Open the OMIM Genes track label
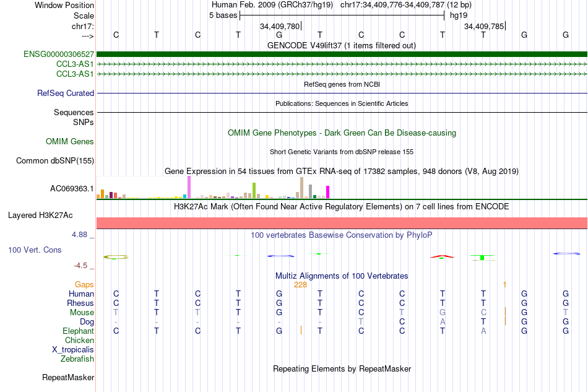Screen dimensions: 588x392 tap(70, 141)
